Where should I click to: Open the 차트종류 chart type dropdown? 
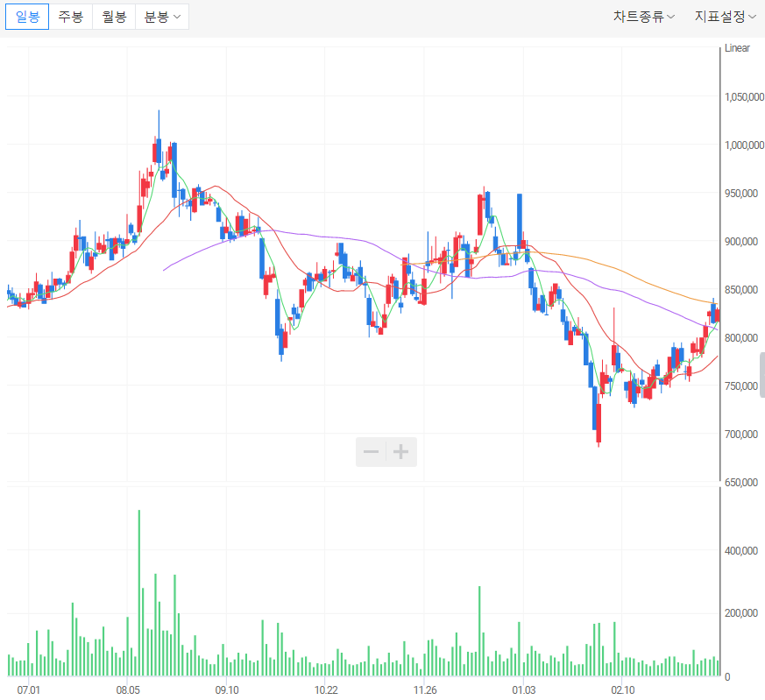[644, 17]
